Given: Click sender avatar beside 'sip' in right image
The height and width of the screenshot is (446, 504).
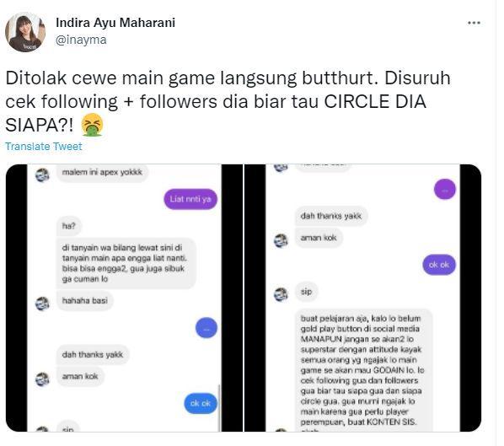Looking at the screenshot, I should [281, 294].
